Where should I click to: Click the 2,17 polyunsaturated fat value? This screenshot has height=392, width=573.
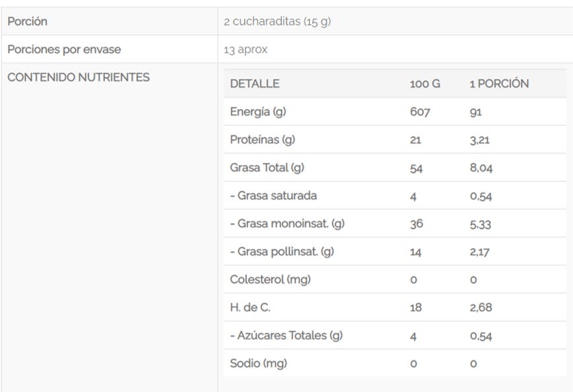point(479,252)
